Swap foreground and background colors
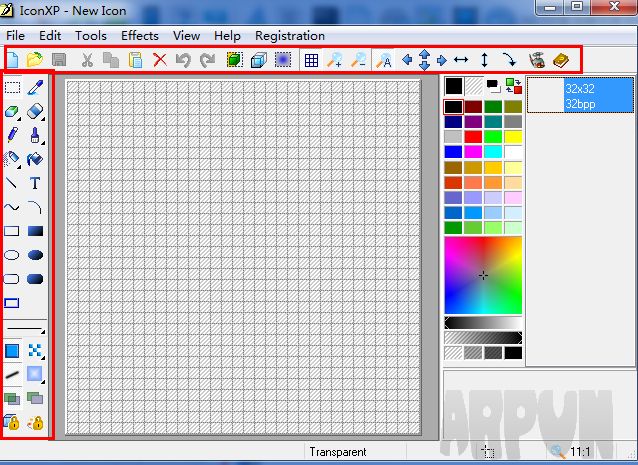638x465 pixels. click(x=514, y=86)
